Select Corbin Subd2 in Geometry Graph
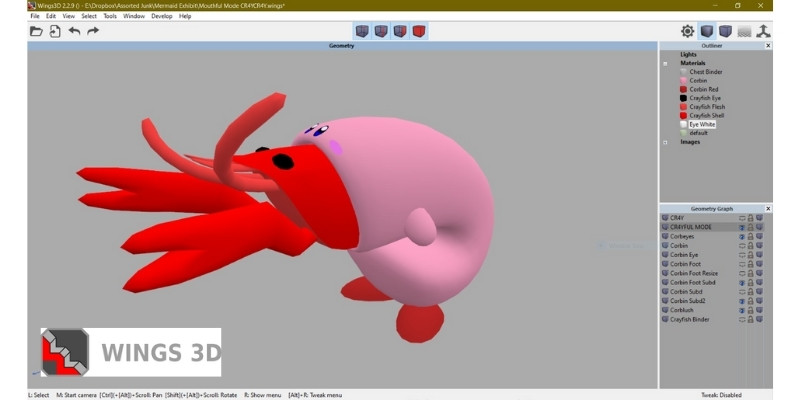The height and width of the screenshot is (400, 800). [688, 301]
